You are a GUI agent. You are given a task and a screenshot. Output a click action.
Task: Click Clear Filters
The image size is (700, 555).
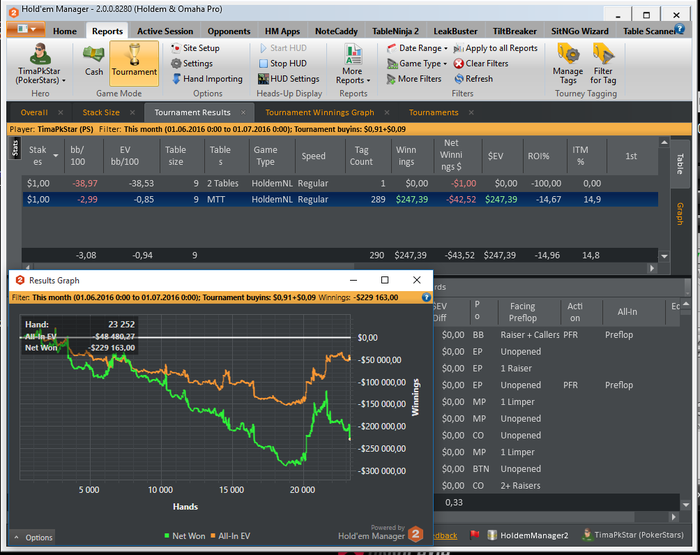tap(481, 63)
